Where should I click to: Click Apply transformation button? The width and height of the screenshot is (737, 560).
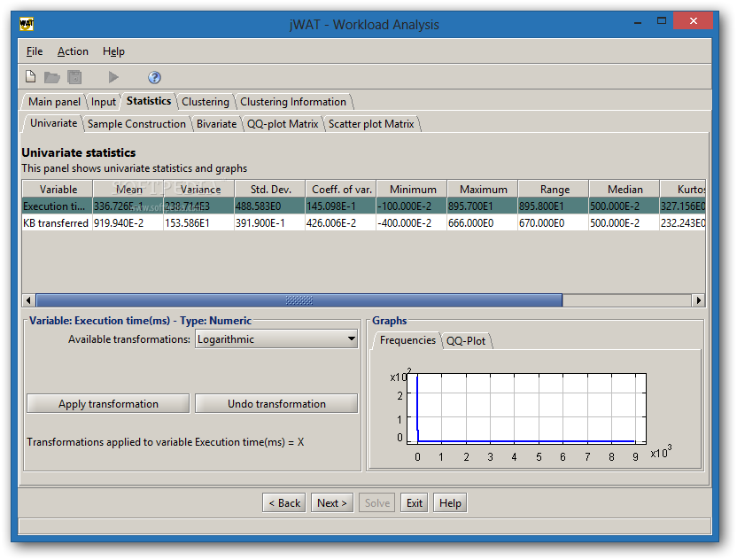(x=108, y=403)
